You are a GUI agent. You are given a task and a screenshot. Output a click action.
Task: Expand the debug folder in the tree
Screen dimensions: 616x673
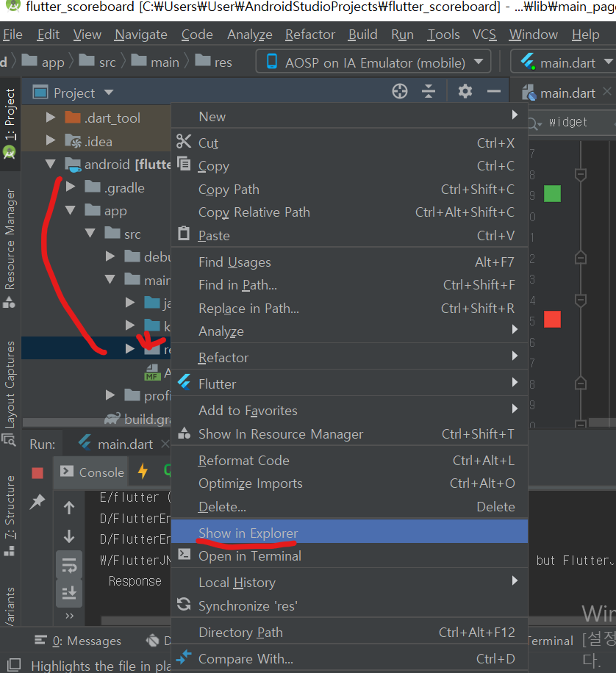click(110, 256)
